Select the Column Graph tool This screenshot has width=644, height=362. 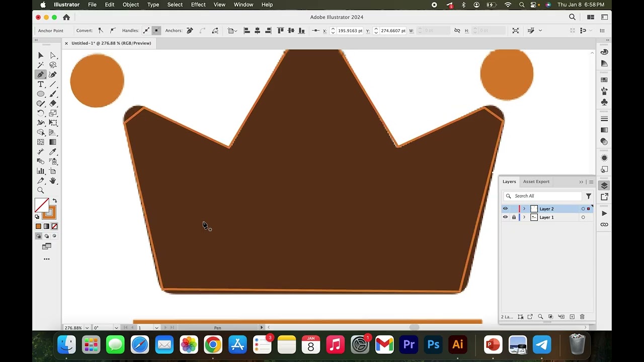pos(41,171)
